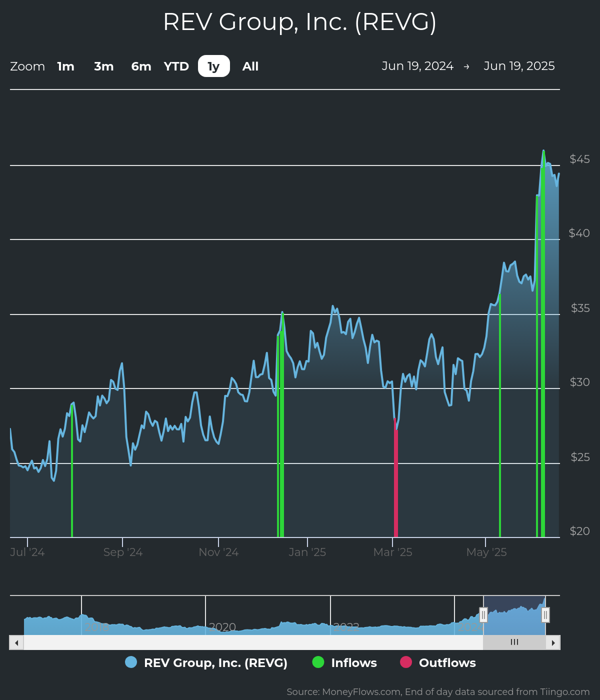Screen dimensions: 600x700
Task: Click the Sep '24 axis label
Action: [123, 552]
